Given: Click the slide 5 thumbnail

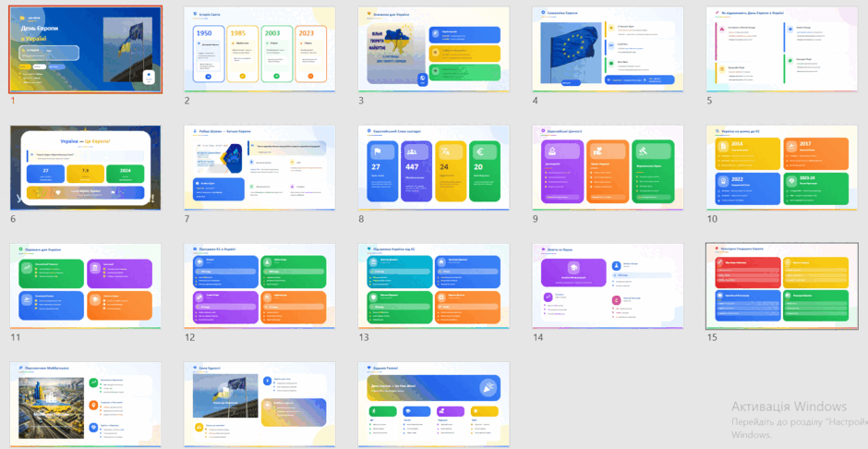Looking at the screenshot, I should point(781,49).
